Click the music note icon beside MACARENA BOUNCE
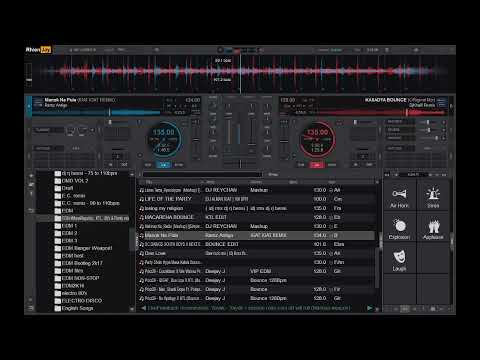Screen dimensions: 480x360 click(x=141, y=217)
